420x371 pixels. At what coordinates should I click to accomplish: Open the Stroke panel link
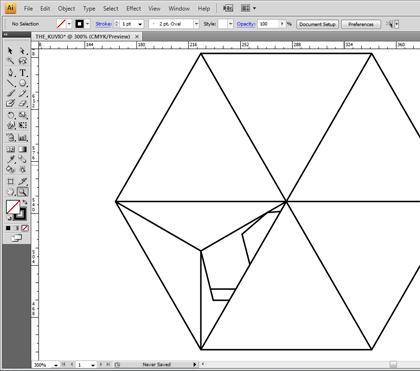[104, 24]
